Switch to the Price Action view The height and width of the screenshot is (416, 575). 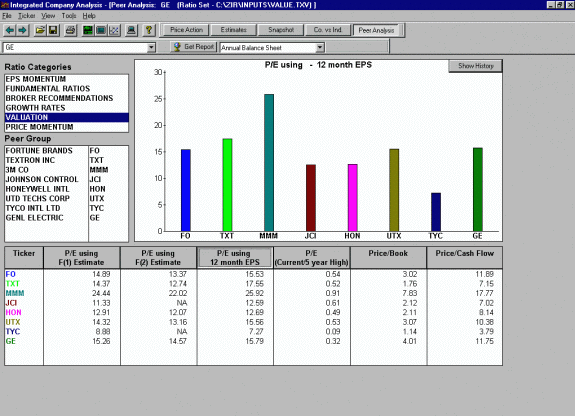[186, 30]
